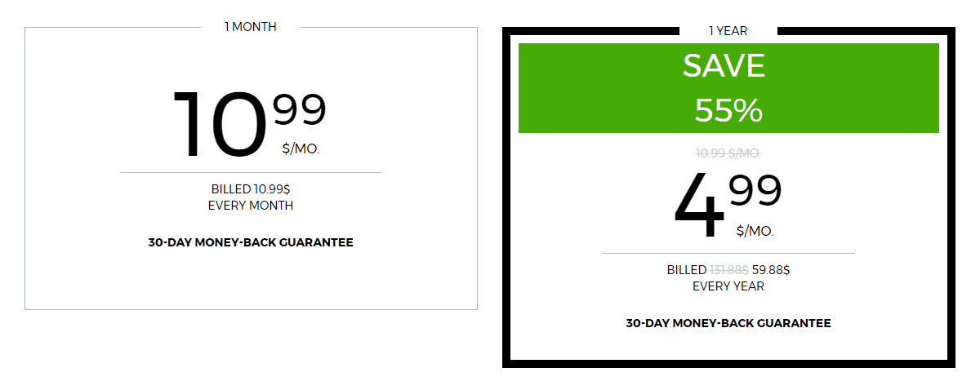Click 30-day guarantee in yearly plan
The image size is (980, 390).
click(x=728, y=323)
